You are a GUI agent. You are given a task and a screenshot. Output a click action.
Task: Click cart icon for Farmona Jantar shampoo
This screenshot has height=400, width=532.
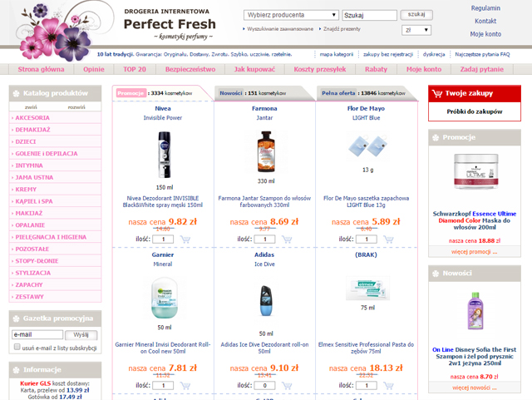point(287,240)
